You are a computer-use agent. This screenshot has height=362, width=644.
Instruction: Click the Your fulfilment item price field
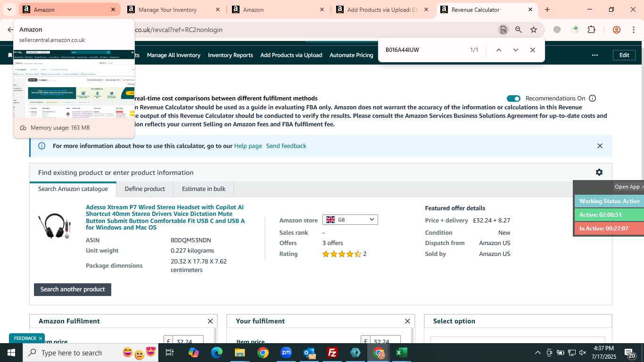385,341
